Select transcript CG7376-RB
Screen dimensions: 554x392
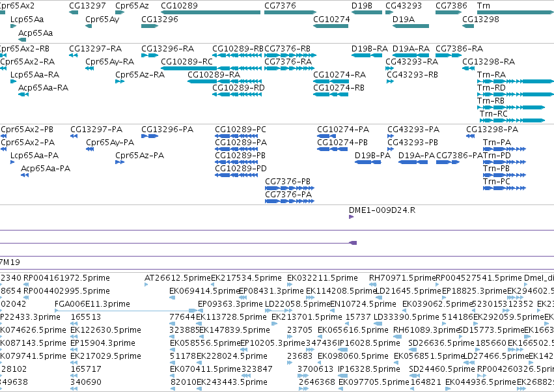[290, 55]
